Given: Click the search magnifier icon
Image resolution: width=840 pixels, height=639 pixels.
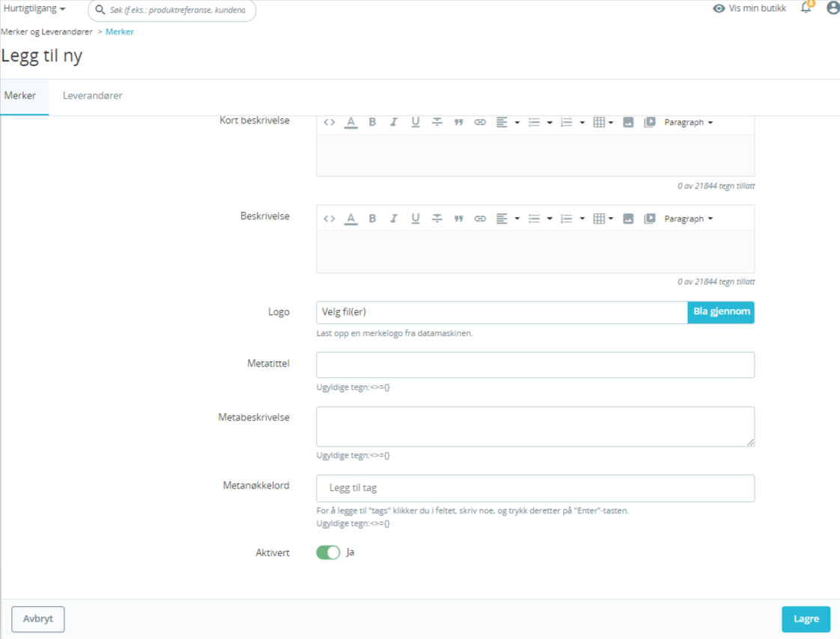Looking at the screenshot, I should pyautogui.click(x=100, y=10).
